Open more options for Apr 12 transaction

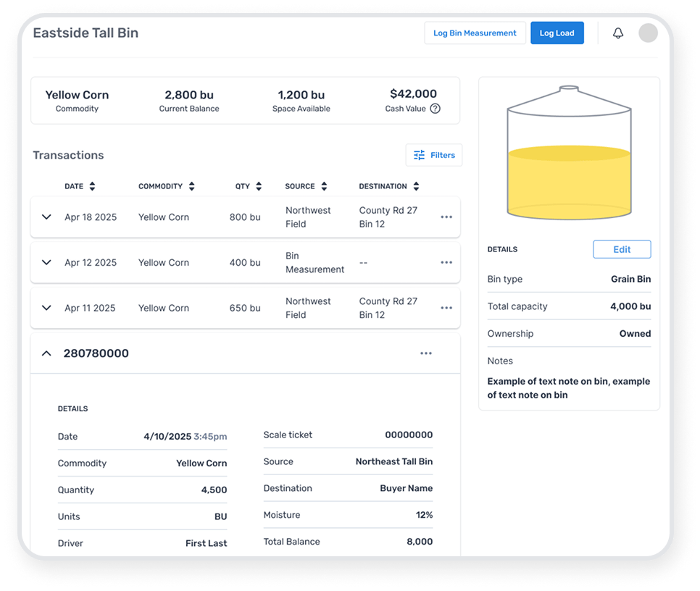(446, 263)
